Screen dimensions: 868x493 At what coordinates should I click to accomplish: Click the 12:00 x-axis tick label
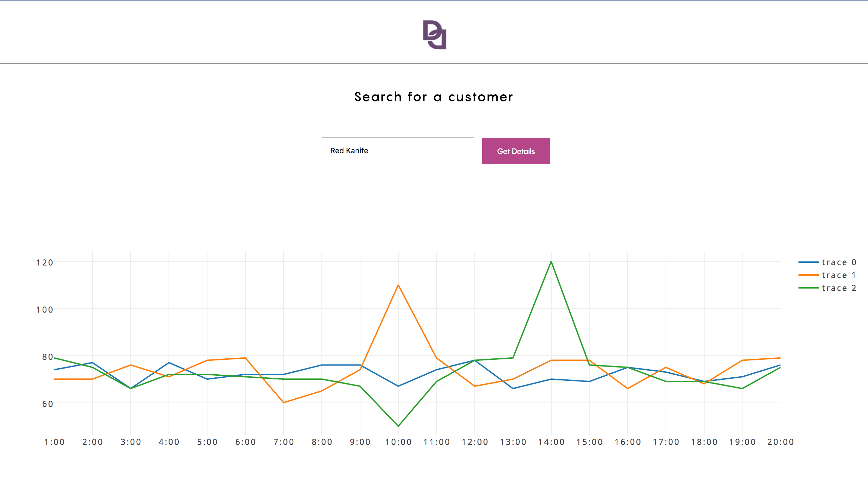474,442
